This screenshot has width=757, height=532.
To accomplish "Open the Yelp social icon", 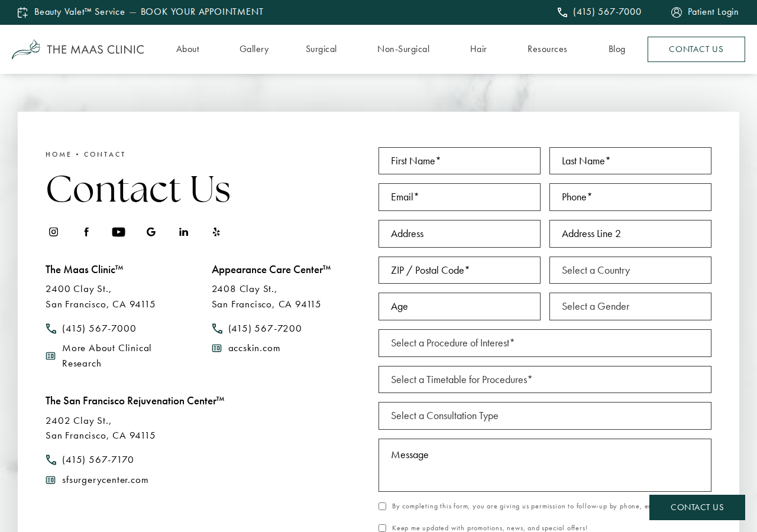I will pyautogui.click(x=216, y=232).
